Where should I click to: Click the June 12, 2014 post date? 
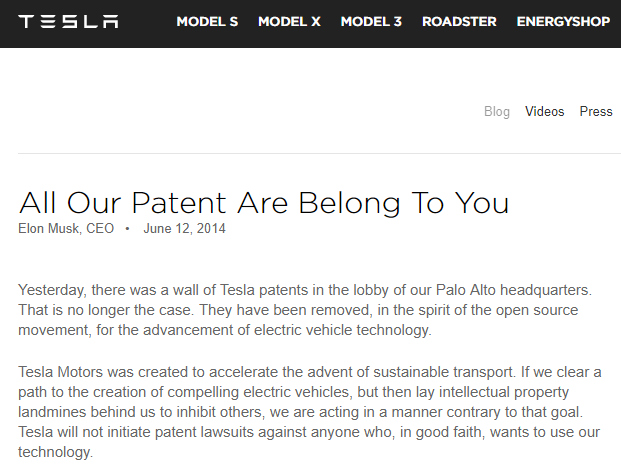tap(185, 228)
